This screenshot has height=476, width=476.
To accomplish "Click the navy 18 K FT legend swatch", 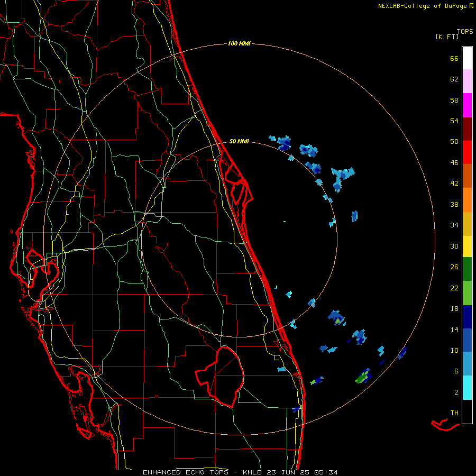I will [467, 317].
